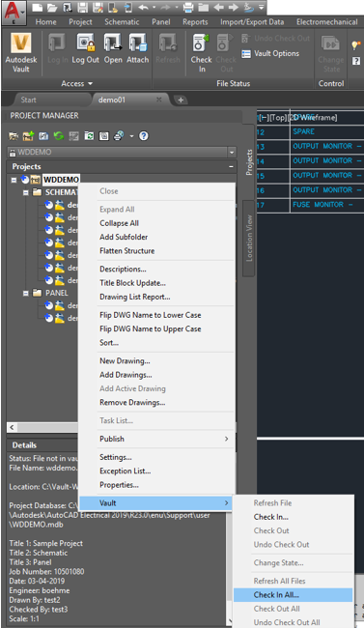Choose New Drawing from context menu
This screenshot has width=364, height=628.
click(x=125, y=361)
